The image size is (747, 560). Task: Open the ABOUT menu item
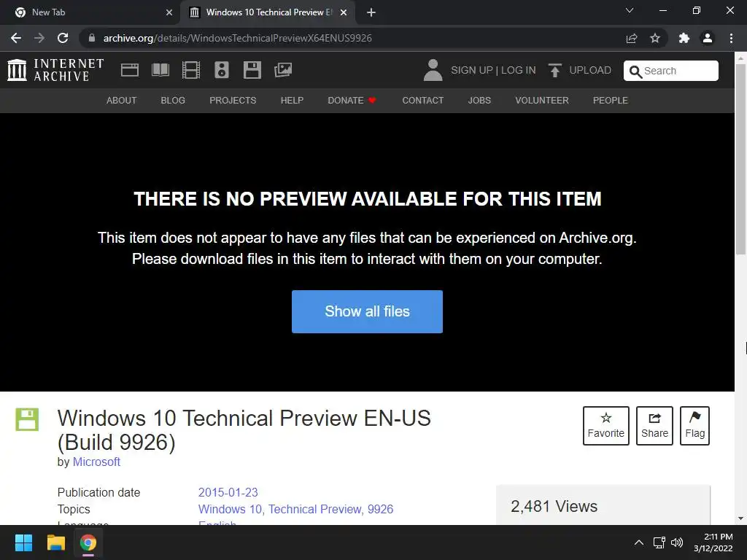pos(122,101)
